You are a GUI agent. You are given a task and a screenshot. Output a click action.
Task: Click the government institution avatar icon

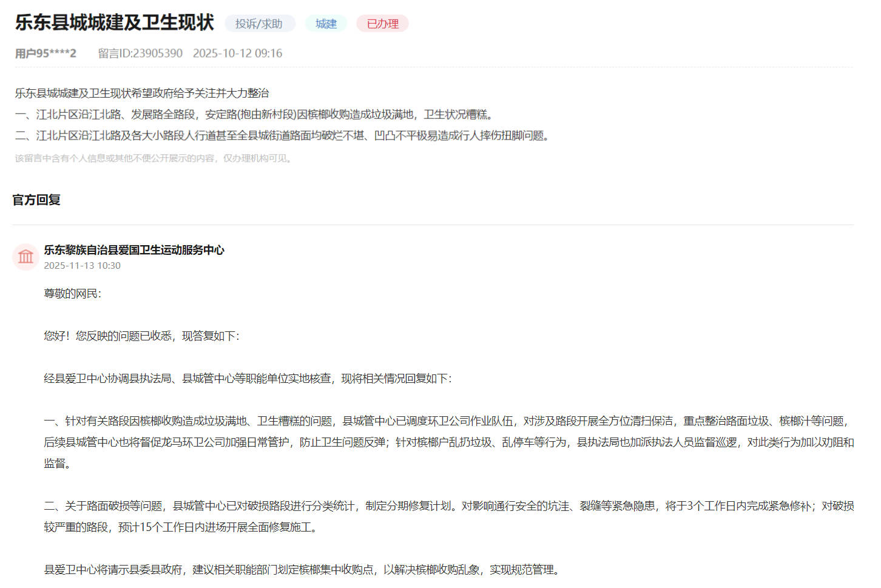(x=25, y=257)
